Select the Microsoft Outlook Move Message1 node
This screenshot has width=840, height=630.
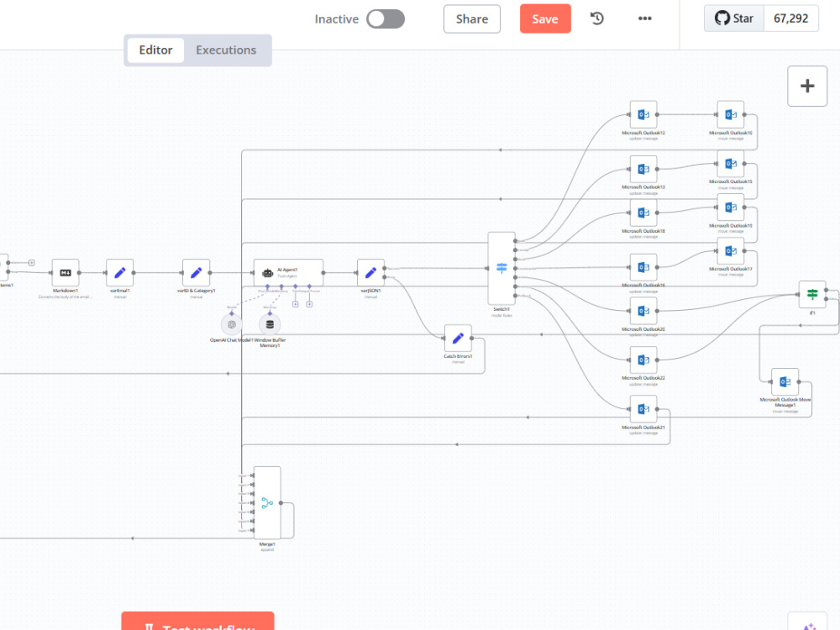pos(785,382)
